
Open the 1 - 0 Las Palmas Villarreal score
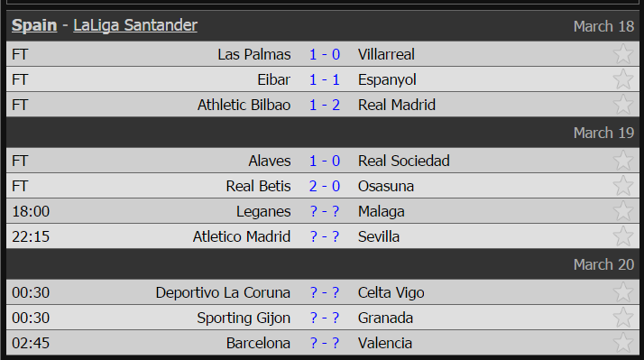pos(325,54)
